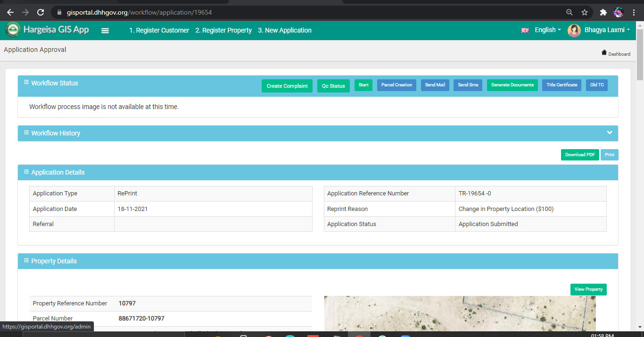
Task: Open the Dashboard breadcrumb link
Action: click(x=619, y=54)
